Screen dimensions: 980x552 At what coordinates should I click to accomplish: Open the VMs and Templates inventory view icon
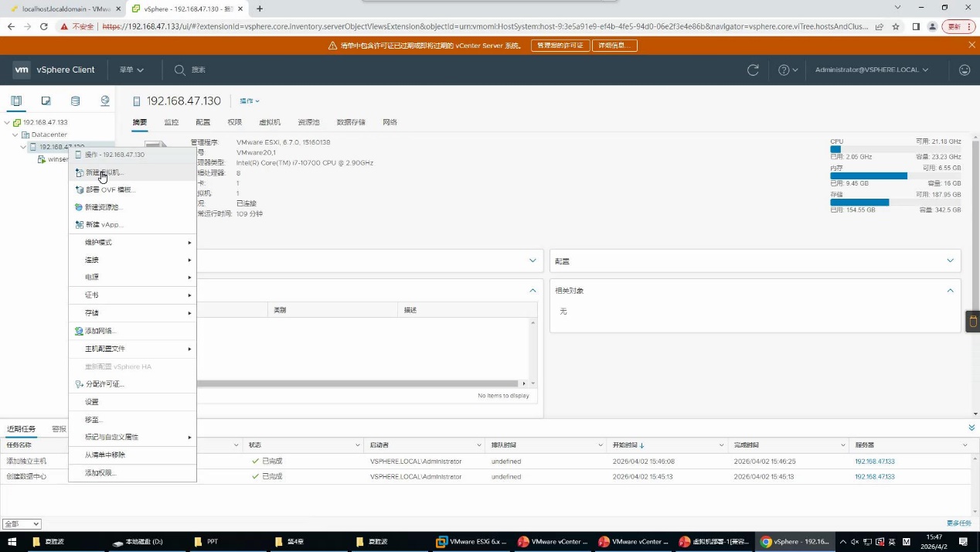coord(46,101)
